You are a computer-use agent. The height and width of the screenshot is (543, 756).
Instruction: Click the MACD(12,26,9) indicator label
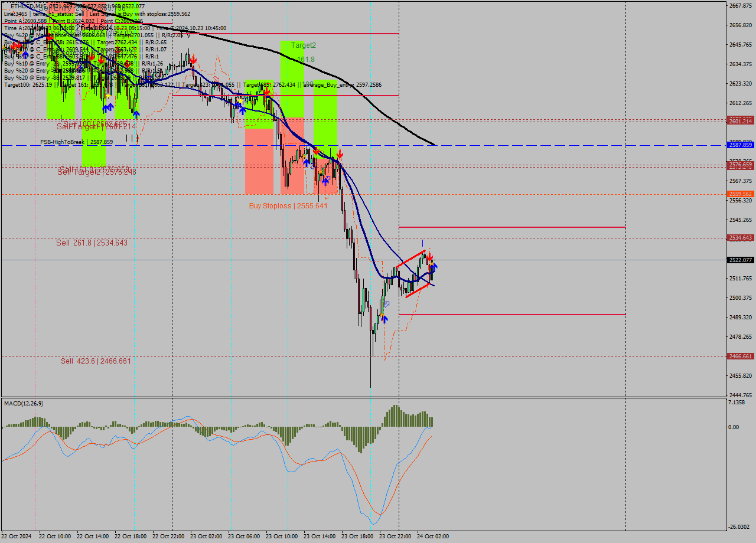(23, 403)
